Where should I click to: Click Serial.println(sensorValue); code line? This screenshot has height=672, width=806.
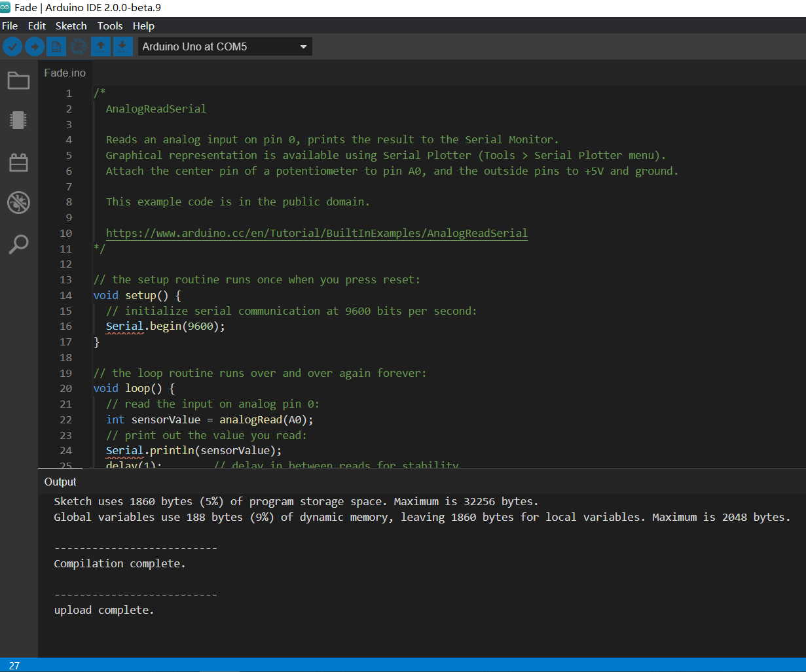point(194,450)
